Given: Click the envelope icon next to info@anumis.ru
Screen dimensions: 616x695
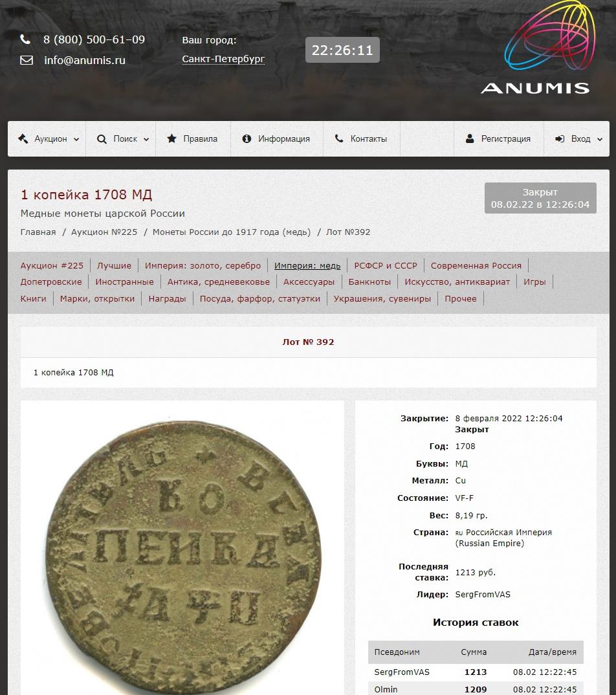Looking at the screenshot, I should click(x=27, y=60).
